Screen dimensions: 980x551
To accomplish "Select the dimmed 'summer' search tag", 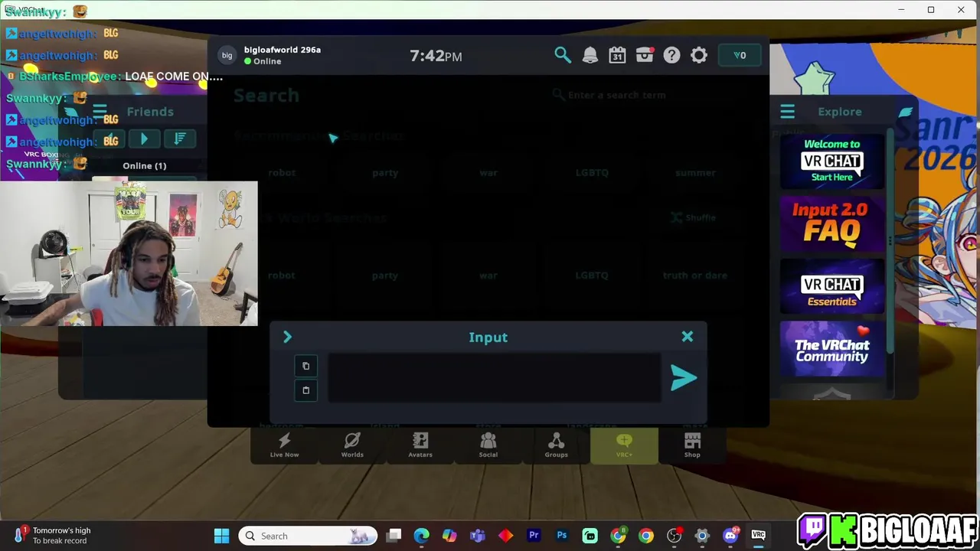I will pos(695,173).
